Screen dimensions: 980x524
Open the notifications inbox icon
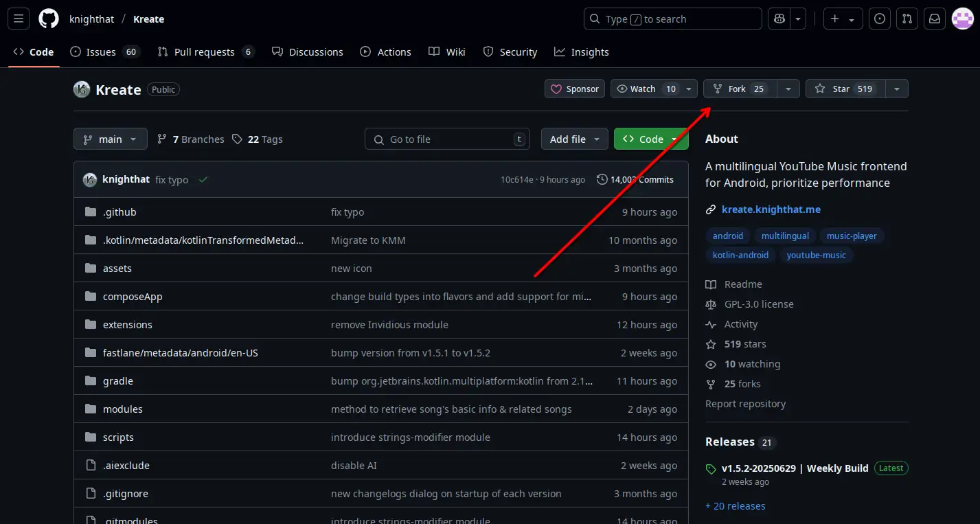pos(935,19)
